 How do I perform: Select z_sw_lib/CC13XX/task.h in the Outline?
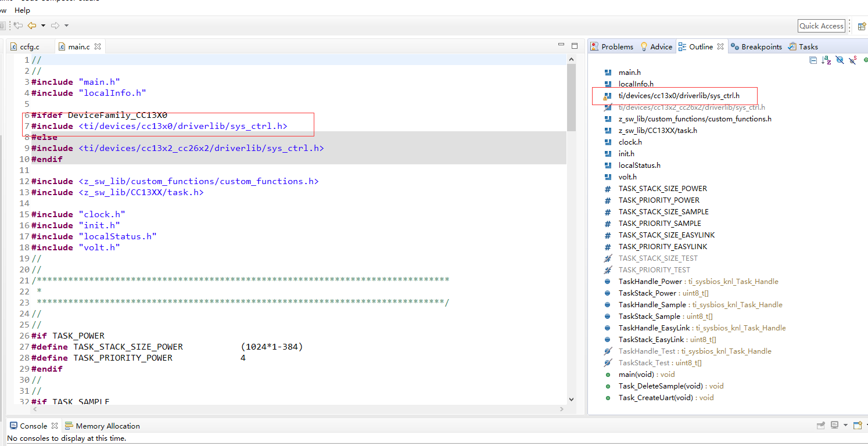[658, 131]
